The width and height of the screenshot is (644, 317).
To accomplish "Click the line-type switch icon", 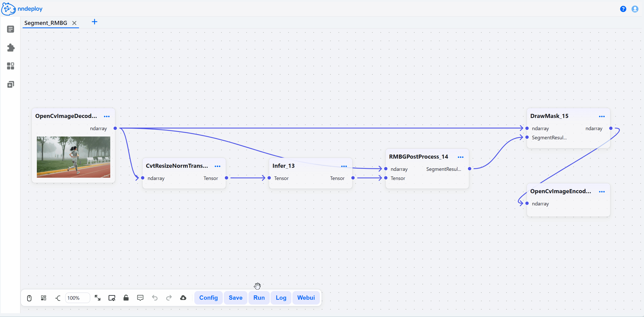I will point(58,298).
